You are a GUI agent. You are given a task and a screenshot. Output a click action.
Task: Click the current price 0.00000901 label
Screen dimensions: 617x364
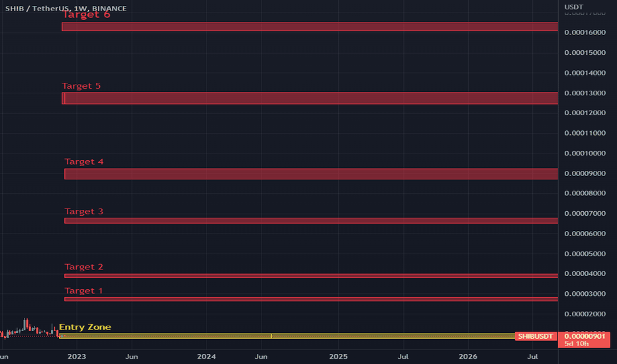[x=585, y=336]
